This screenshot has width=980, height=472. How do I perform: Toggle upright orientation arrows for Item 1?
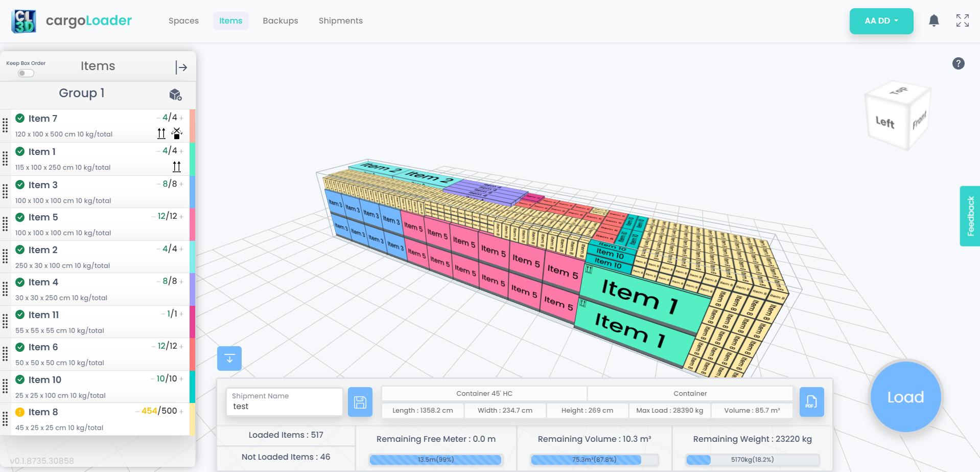coord(177,167)
